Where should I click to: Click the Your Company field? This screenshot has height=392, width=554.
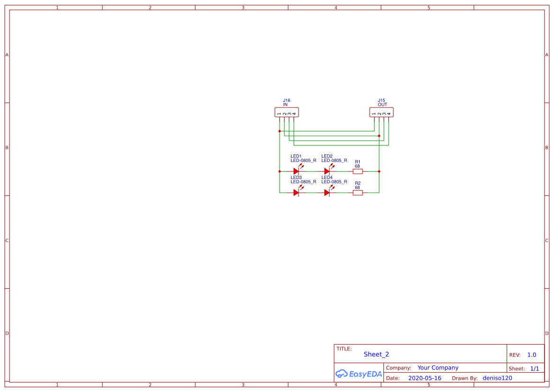coord(437,367)
